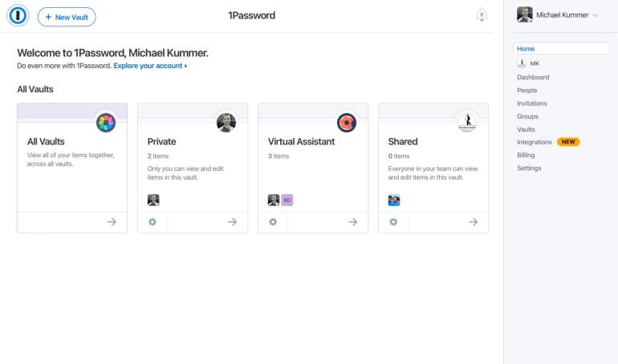The image size is (618, 364).
Task: Click the All Vaults section heading
Action: pos(35,89)
